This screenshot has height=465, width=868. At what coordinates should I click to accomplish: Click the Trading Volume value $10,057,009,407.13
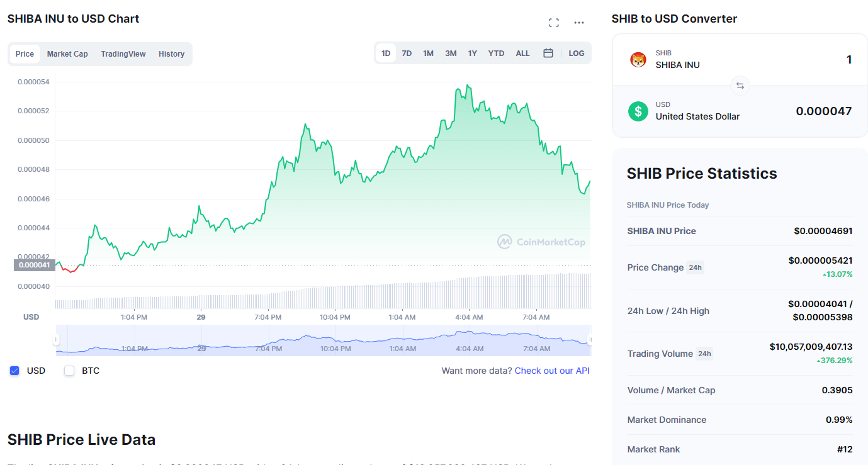pos(811,347)
